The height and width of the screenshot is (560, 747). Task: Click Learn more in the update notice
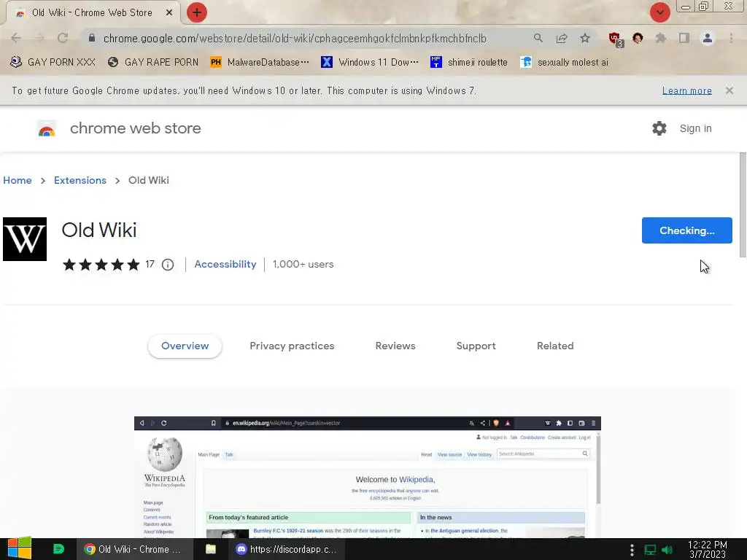tap(686, 90)
